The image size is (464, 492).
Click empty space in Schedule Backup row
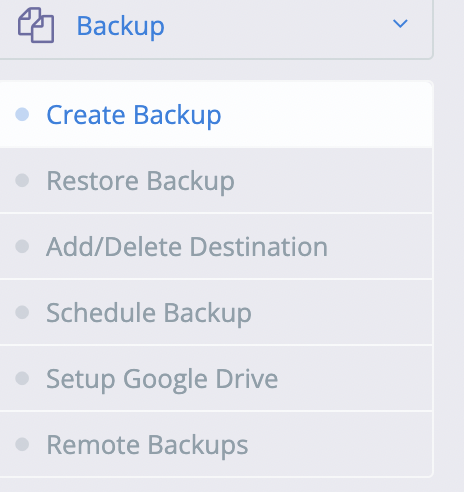[342, 312]
